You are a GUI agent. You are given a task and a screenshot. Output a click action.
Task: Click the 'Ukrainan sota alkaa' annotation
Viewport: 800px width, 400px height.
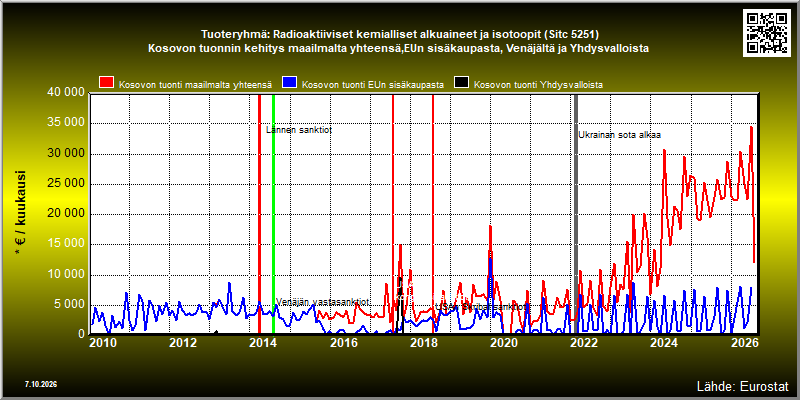tap(619, 135)
